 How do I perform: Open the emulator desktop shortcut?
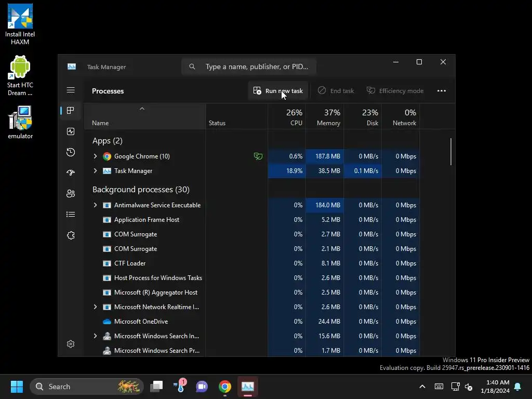(20, 122)
